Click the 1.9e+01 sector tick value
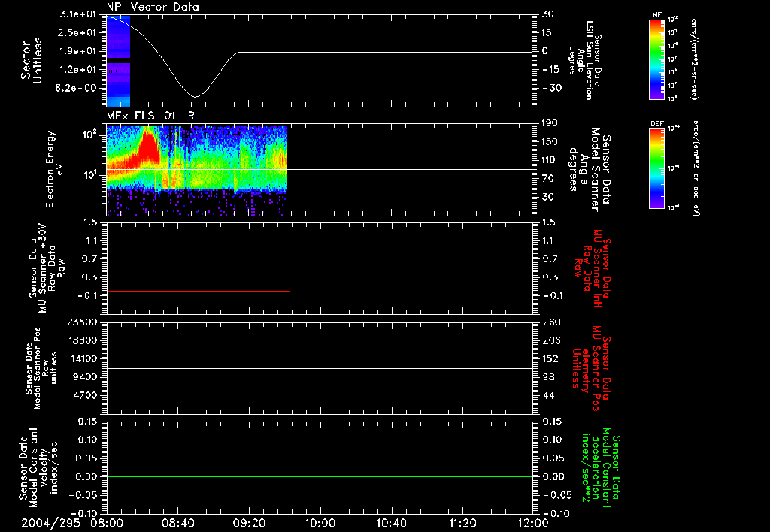The image size is (770, 532). [77, 51]
